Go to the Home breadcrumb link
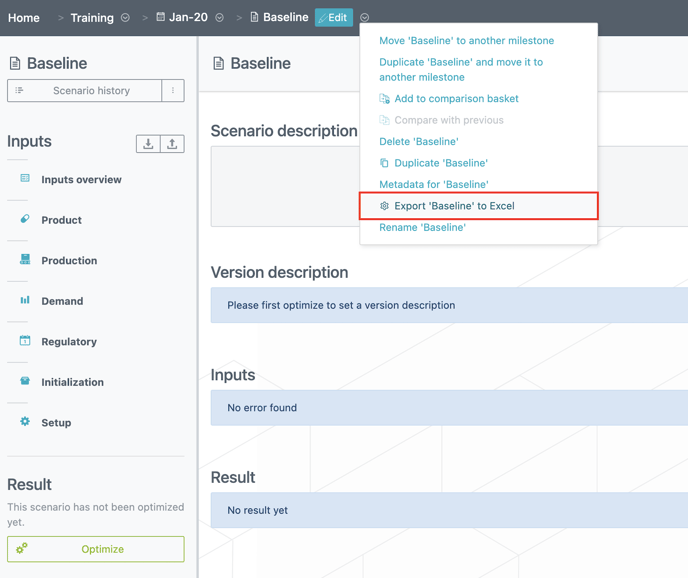Image resolution: width=688 pixels, height=578 pixels. pos(24,18)
